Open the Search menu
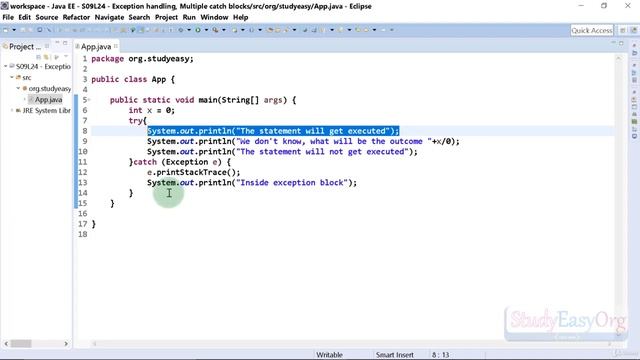The height and width of the screenshot is (360, 640). coord(139,17)
